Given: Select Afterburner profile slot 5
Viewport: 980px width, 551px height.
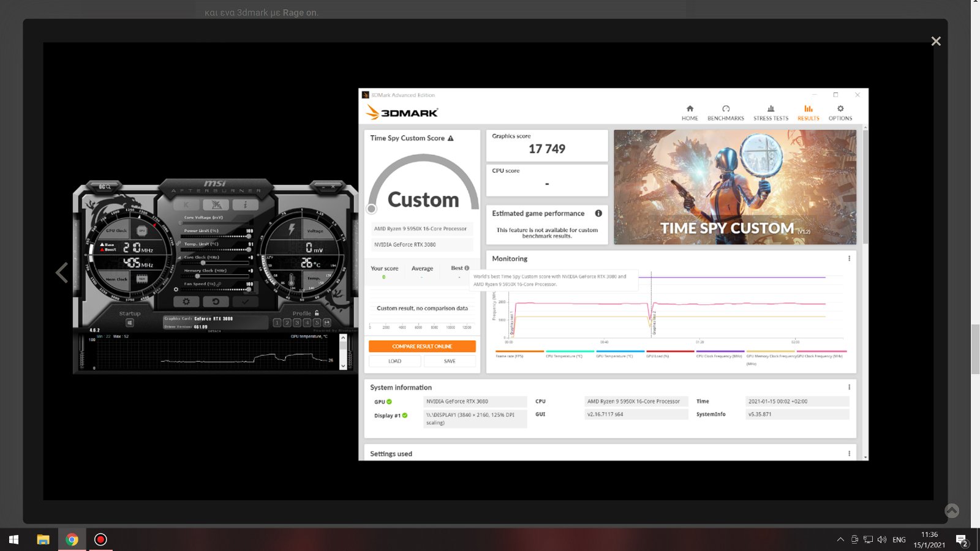Looking at the screenshot, I should [317, 323].
